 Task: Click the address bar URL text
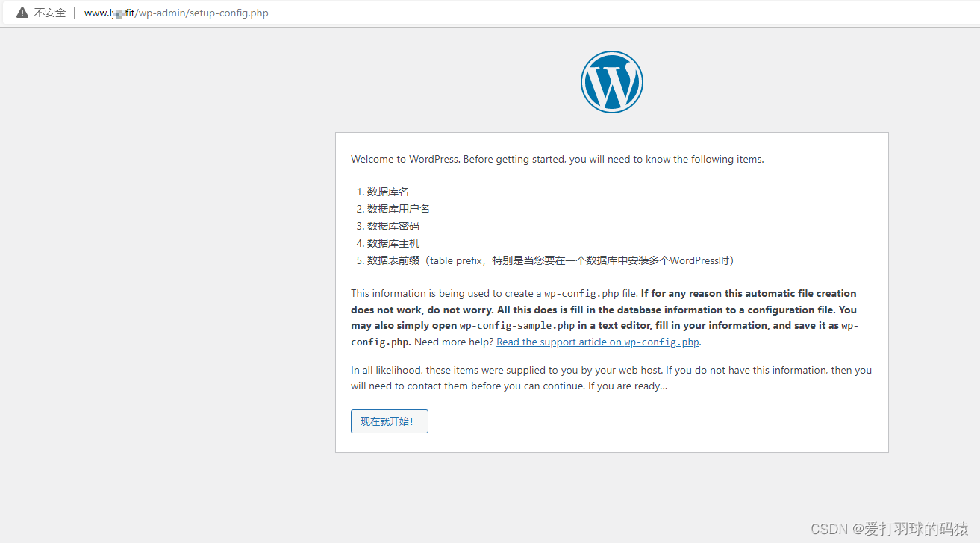click(176, 13)
